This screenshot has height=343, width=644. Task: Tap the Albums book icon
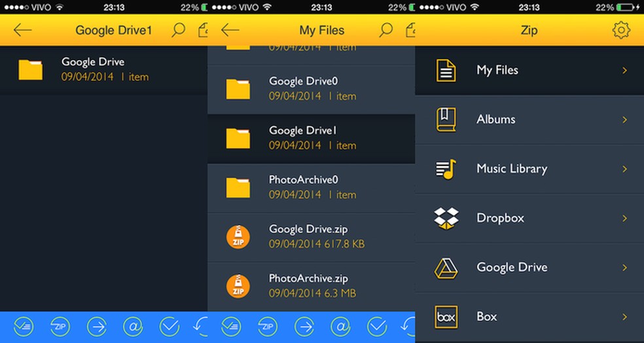pyautogui.click(x=446, y=120)
